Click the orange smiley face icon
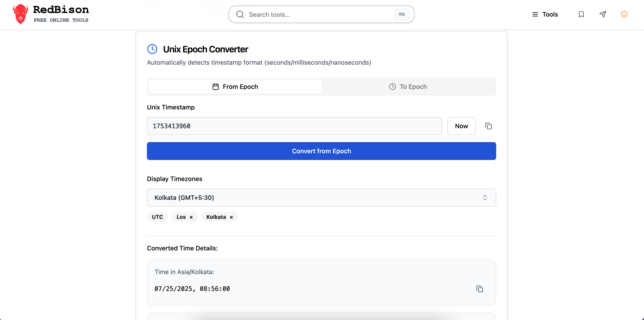This screenshot has height=320, width=644. pyautogui.click(x=624, y=15)
